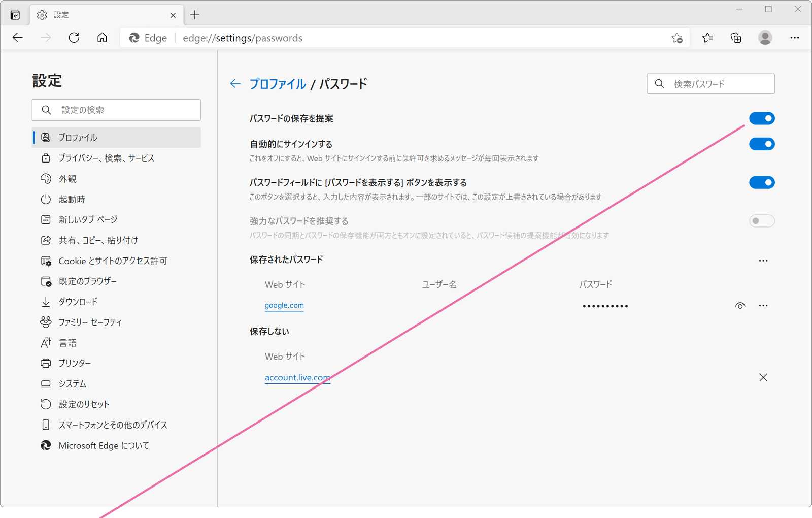
Task: Click the パスワード column header
Action: [x=596, y=284]
